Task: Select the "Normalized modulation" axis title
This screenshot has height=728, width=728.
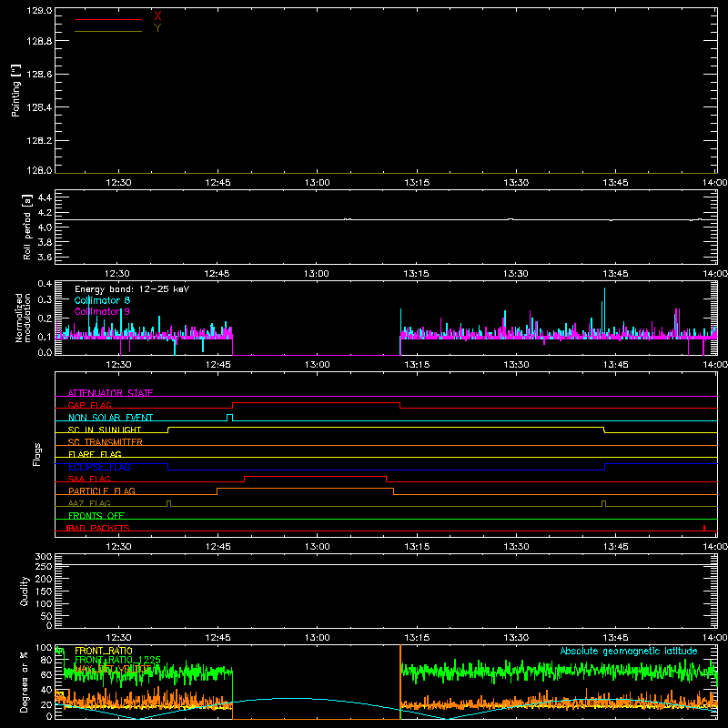Action: 23,318
